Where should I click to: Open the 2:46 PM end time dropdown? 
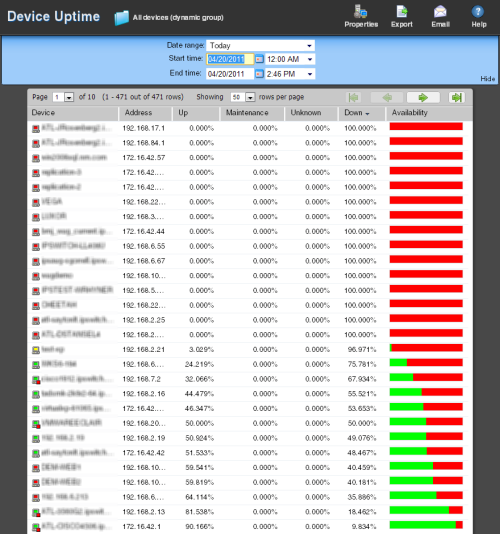click(290, 74)
